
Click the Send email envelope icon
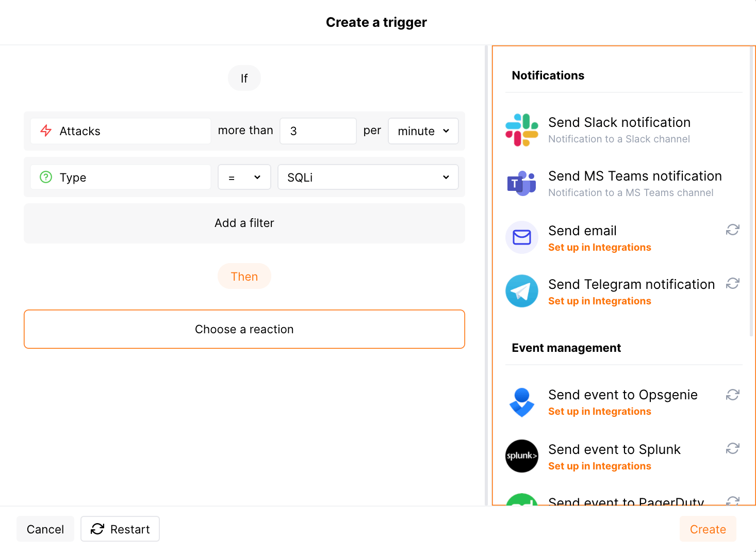coord(521,237)
